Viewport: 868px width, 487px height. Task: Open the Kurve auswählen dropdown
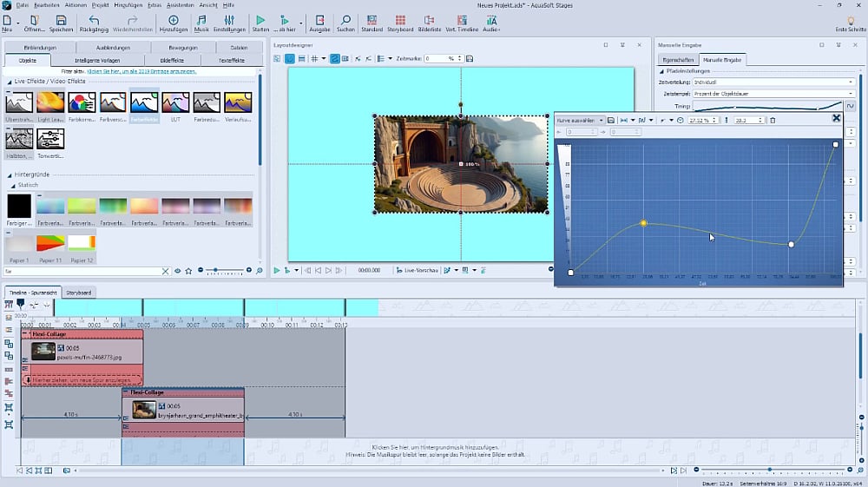pos(580,120)
